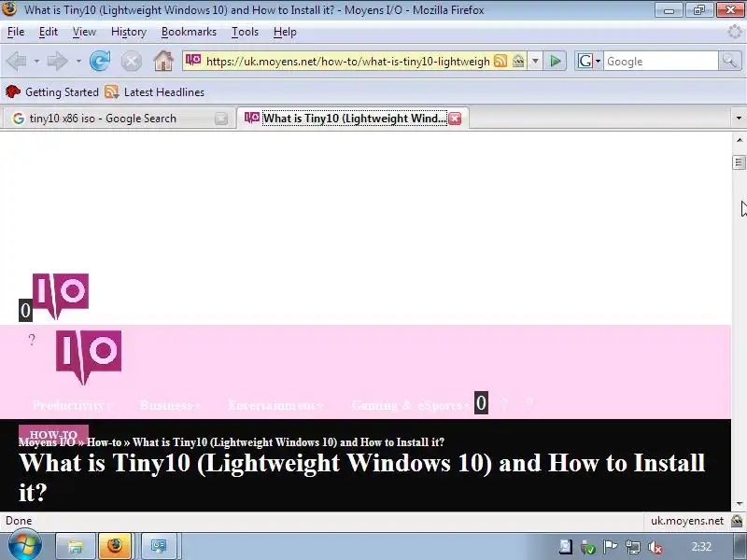This screenshot has height=560, width=747.
Task: Click the HOW-TO category label
Action: pos(53,434)
